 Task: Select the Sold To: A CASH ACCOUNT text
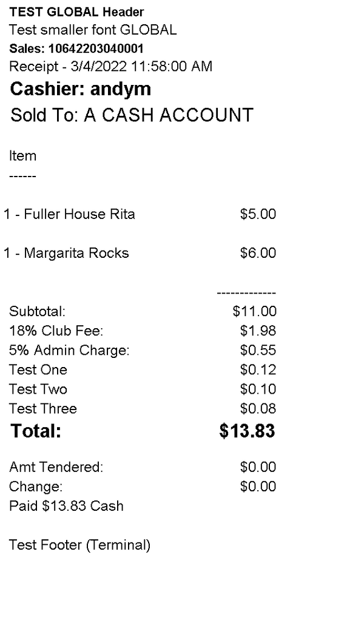pyautogui.click(x=132, y=115)
